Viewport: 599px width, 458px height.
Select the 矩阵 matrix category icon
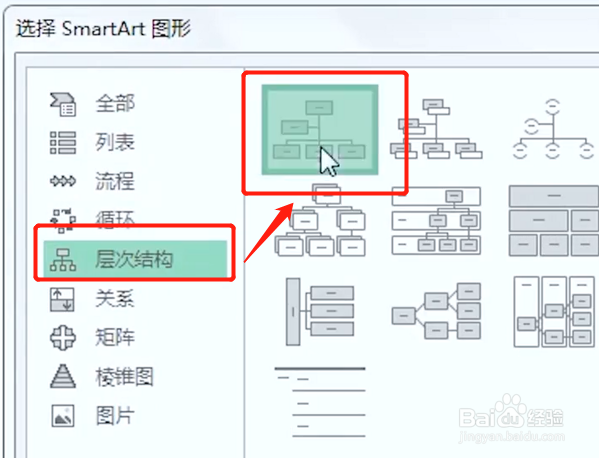click(x=63, y=338)
